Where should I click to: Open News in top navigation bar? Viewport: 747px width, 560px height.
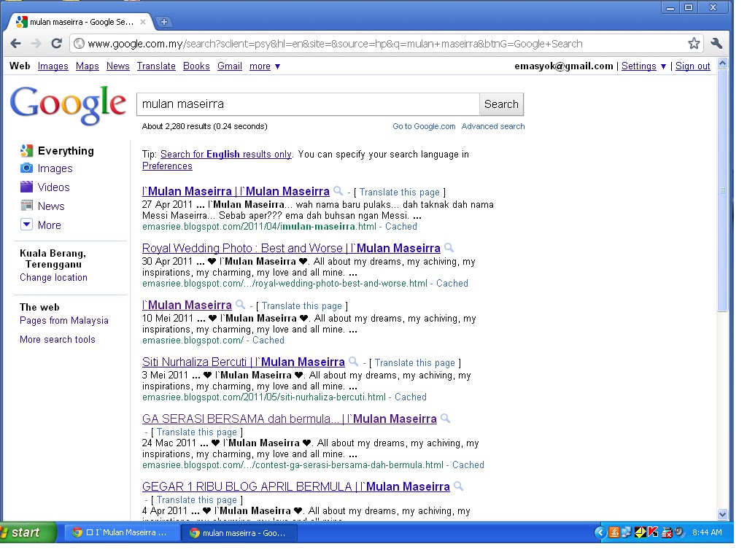[117, 66]
